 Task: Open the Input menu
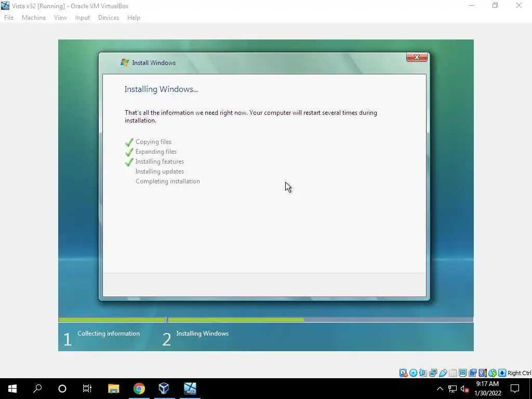point(83,18)
